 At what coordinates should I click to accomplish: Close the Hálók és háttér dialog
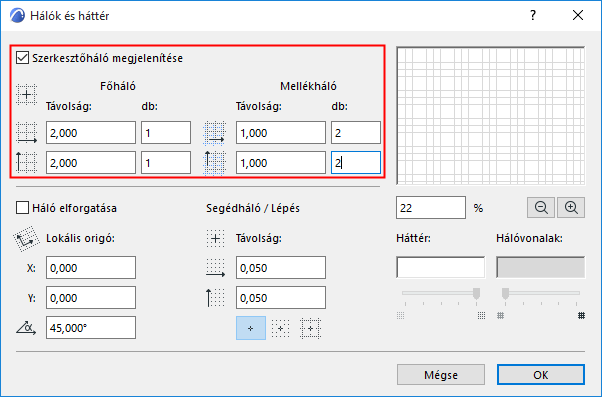point(578,15)
